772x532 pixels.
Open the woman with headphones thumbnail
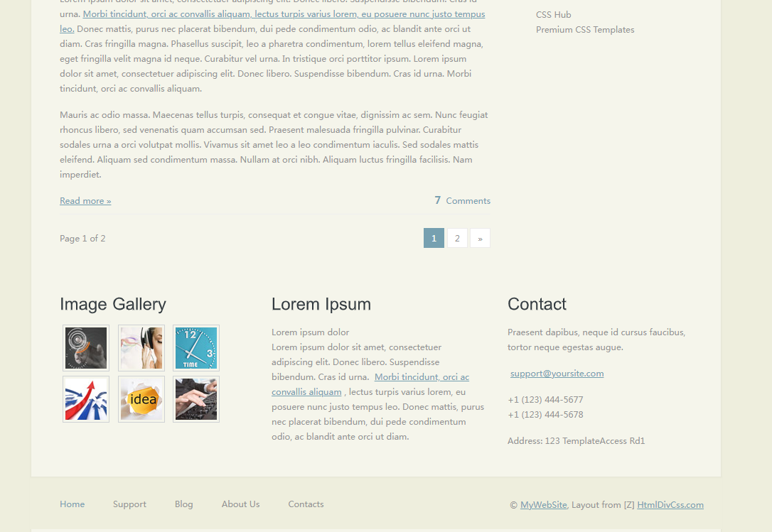pos(141,348)
